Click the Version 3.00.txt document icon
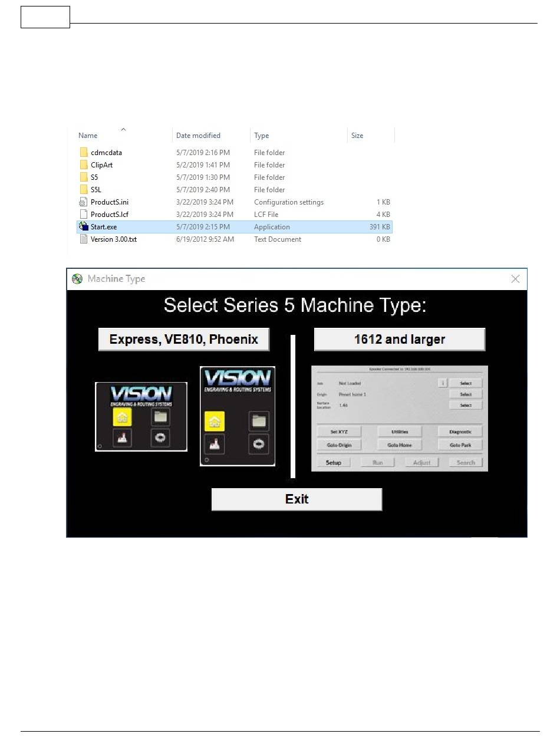The height and width of the screenshot is (747, 560). 83,239
